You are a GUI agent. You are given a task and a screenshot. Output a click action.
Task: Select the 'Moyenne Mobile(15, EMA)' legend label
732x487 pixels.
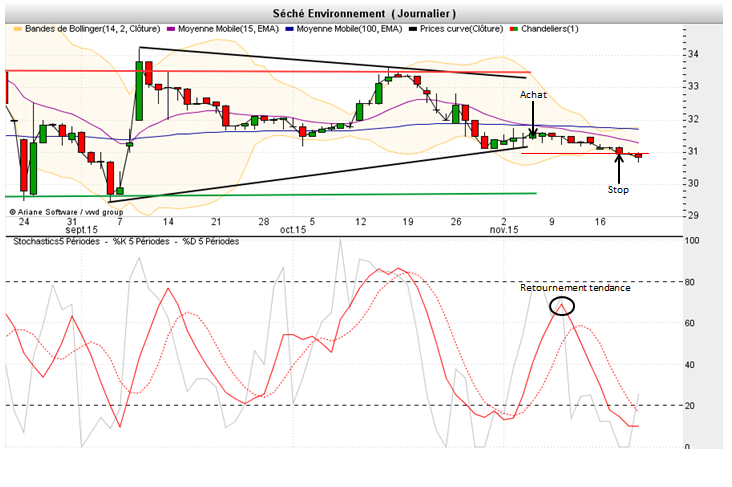point(228,29)
